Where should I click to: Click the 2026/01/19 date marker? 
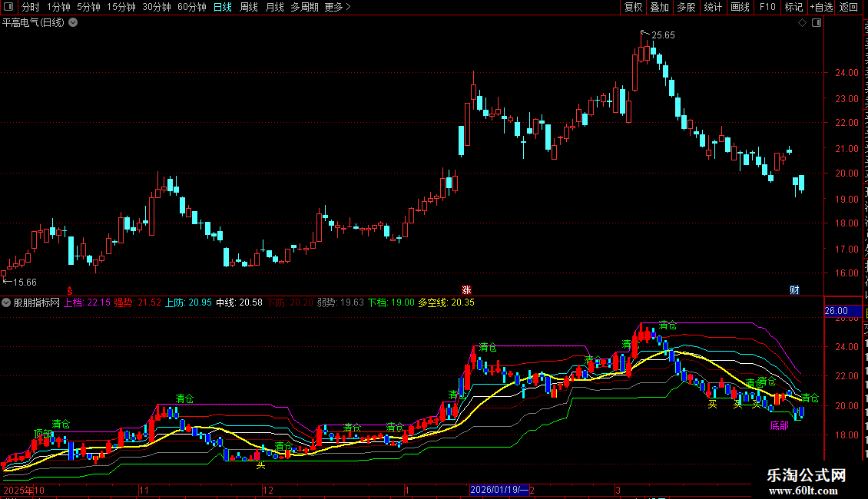[x=499, y=490]
